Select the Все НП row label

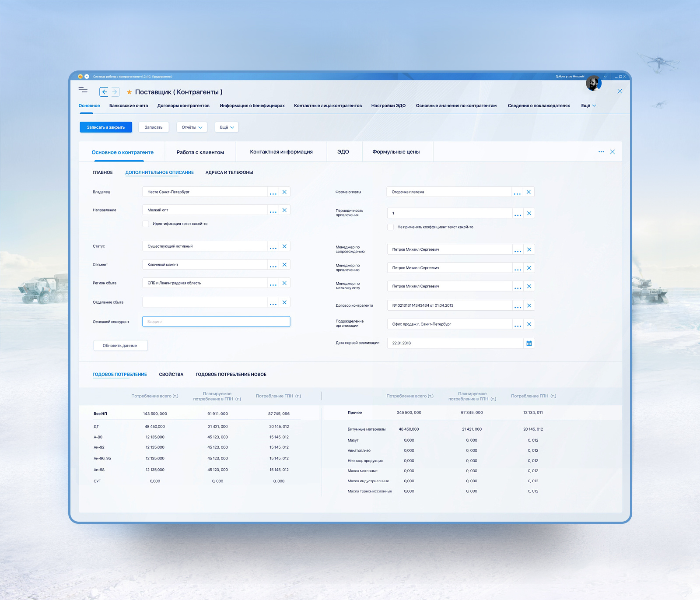pyautogui.click(x=100, y=414)
